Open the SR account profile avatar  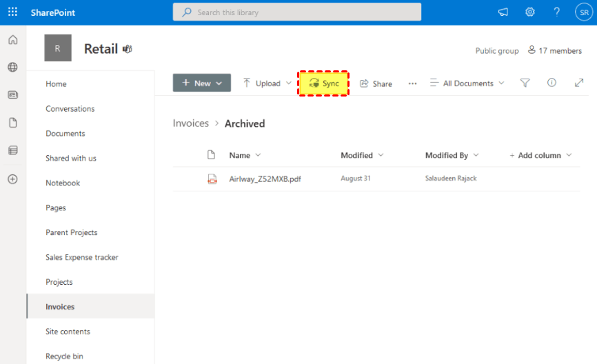click(584, 12)
